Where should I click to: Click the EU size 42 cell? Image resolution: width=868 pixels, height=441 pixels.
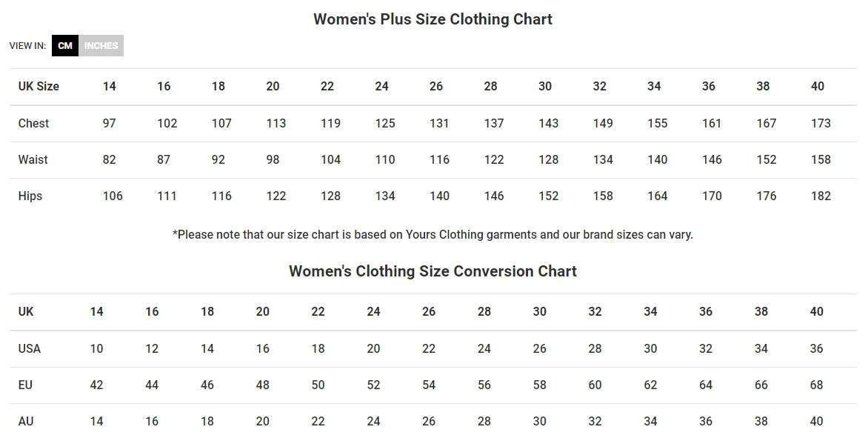96,385
